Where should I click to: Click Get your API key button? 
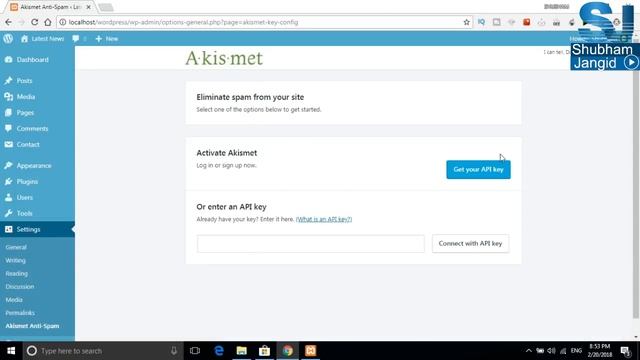pyautogui.click(x=478, y=169)
